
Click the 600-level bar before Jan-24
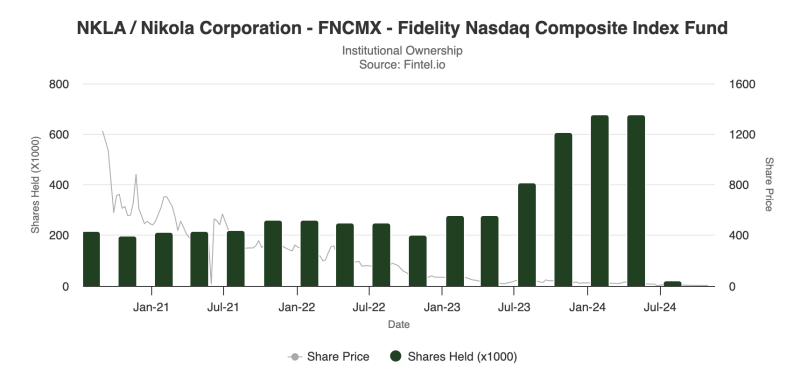[x=563, y=210]
